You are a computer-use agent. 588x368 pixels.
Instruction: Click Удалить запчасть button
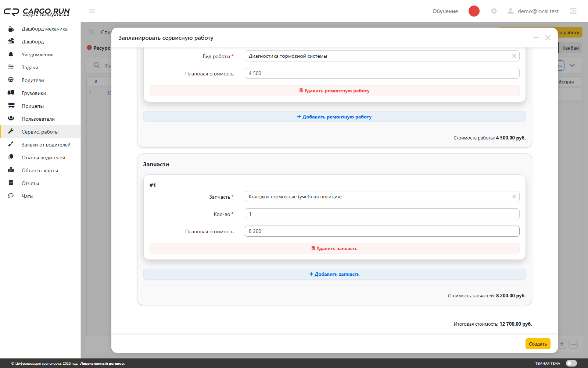pos(334,248)
